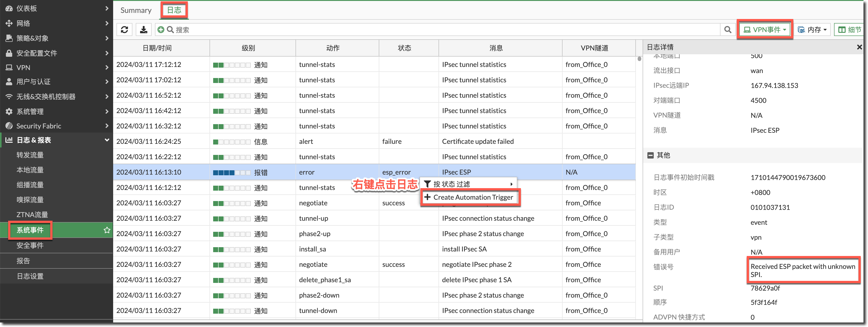Sort by 级别 column header
This screenshot has width=868, height=327.
point(253,48)
